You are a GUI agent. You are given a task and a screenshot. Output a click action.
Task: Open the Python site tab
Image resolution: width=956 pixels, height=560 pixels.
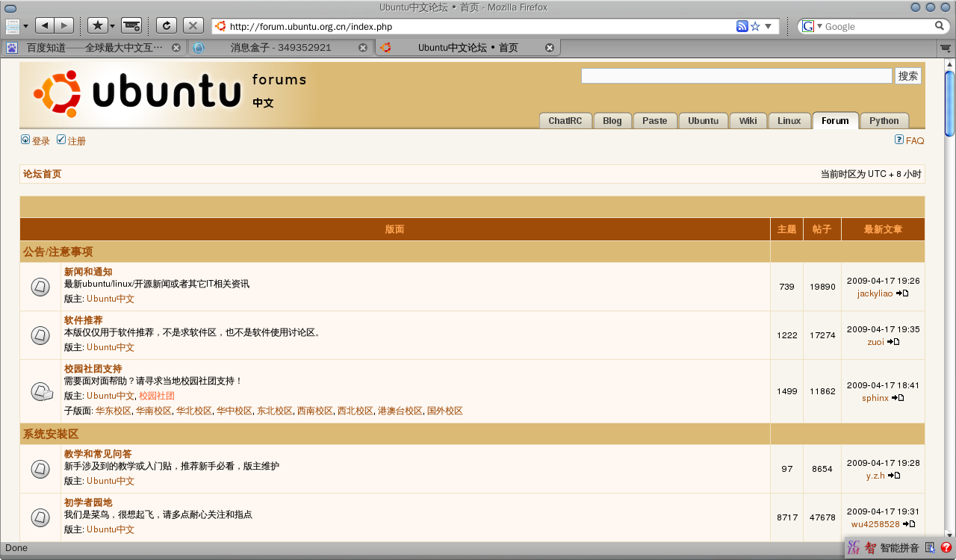(884, 121)
